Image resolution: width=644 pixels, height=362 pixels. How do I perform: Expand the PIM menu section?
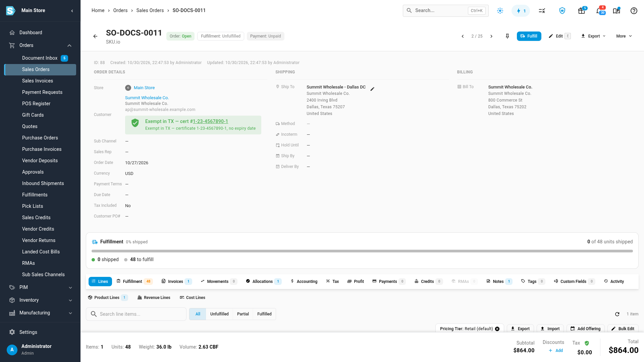(70, 288)
